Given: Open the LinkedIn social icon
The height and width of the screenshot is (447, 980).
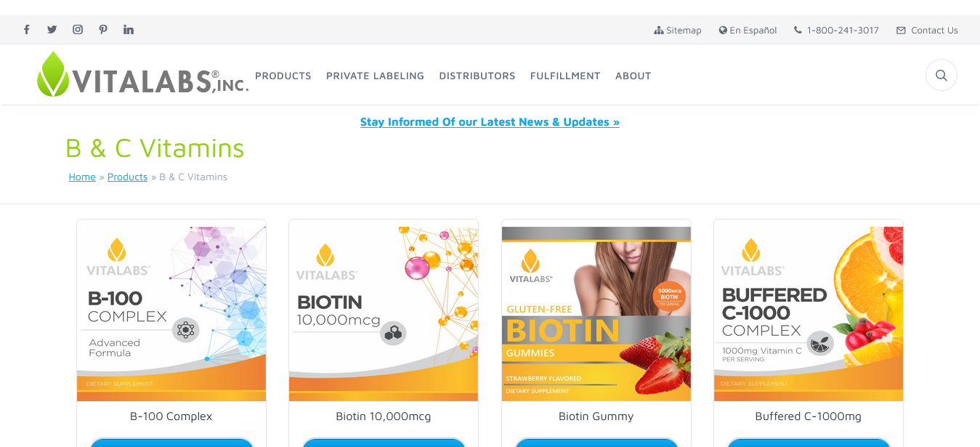Looking at the screenshot, I should (129, 30).
